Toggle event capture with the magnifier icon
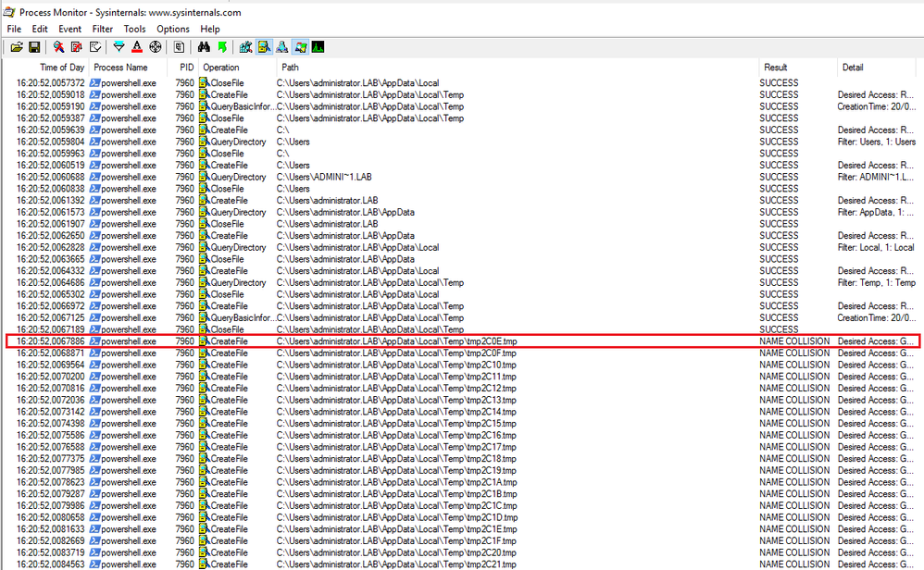 point(58,47)
